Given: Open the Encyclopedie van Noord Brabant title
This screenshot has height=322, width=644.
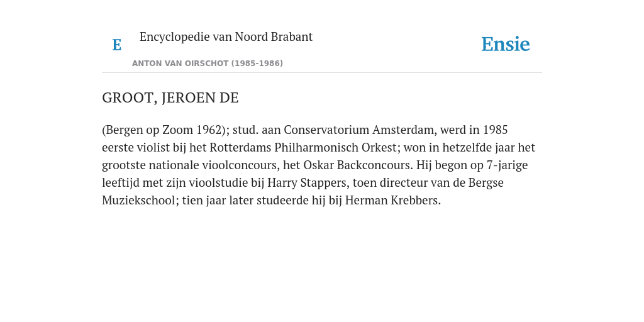Looking at the screenshot, I should click(226, 37).
